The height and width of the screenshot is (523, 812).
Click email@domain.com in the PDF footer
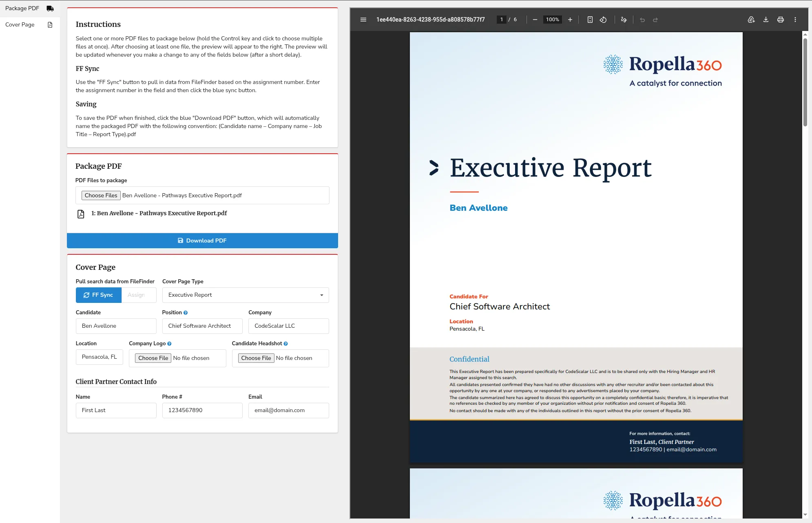[x=691, y=450]
